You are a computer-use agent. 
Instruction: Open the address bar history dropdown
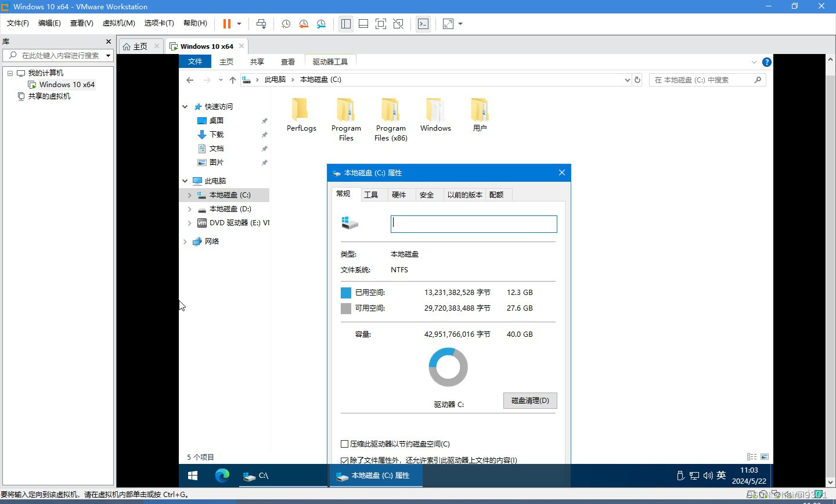tap(627, 80)
